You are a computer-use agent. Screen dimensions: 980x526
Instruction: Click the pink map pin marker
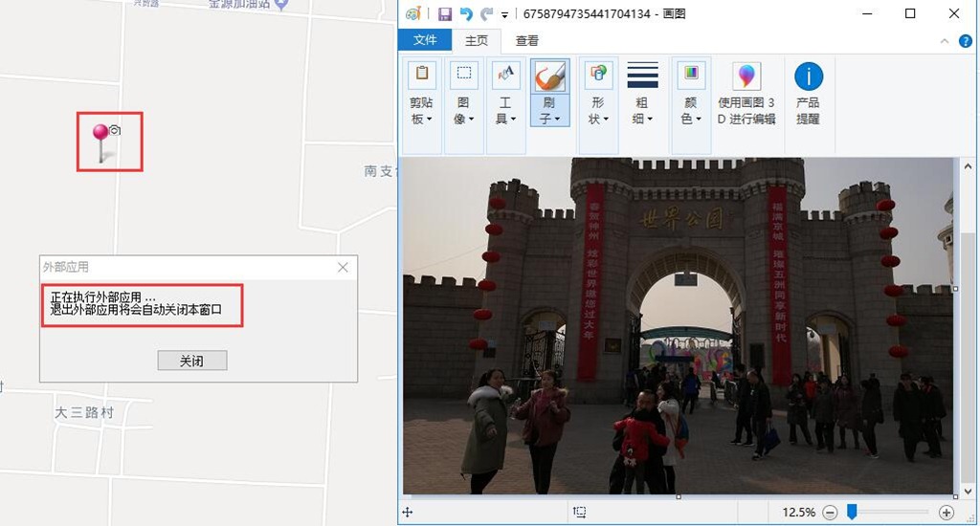100,135
